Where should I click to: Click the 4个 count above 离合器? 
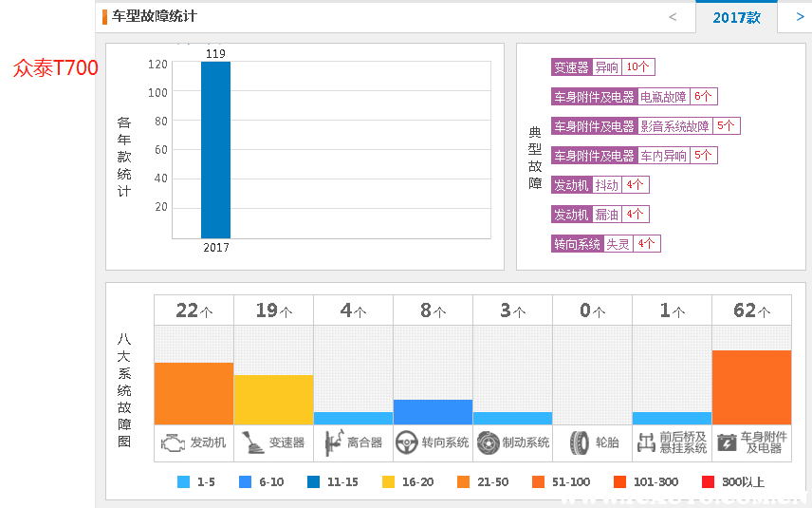tap(353, 310)
